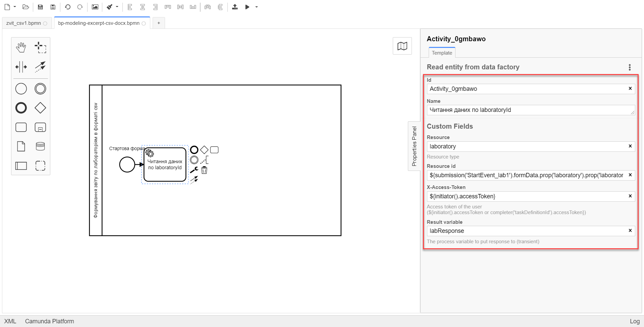Activate the lasso selection tool
Screen dimensions: 644x327
pyautogui.click(x=40, y=48)
